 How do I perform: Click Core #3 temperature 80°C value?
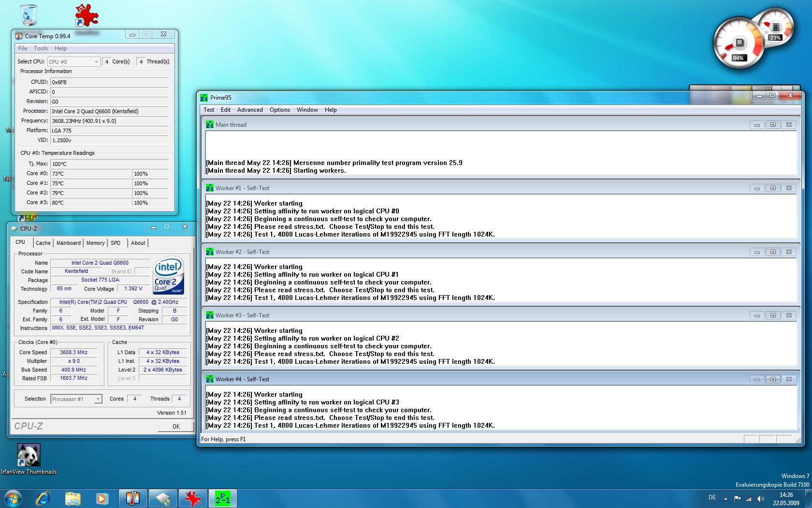point(91,203)
